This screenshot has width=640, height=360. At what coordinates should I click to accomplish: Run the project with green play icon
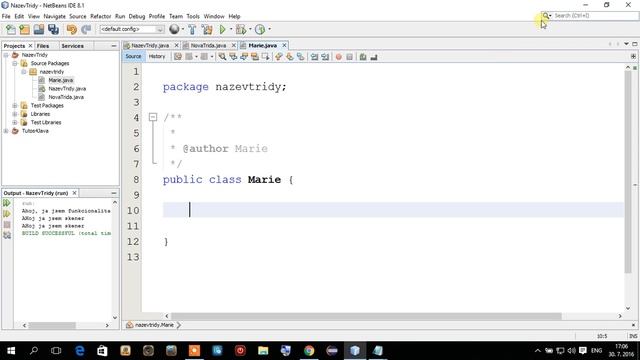222,29
